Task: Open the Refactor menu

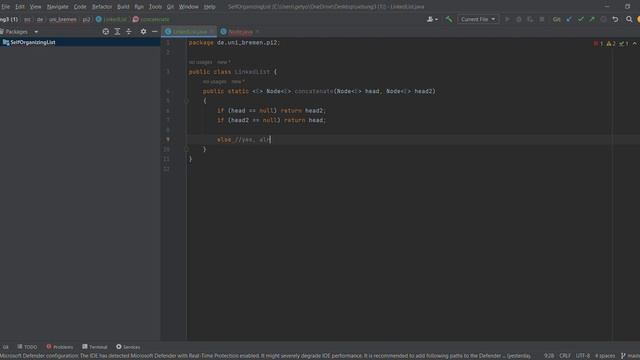Action: pyautogui.click(x=102, y=7)
